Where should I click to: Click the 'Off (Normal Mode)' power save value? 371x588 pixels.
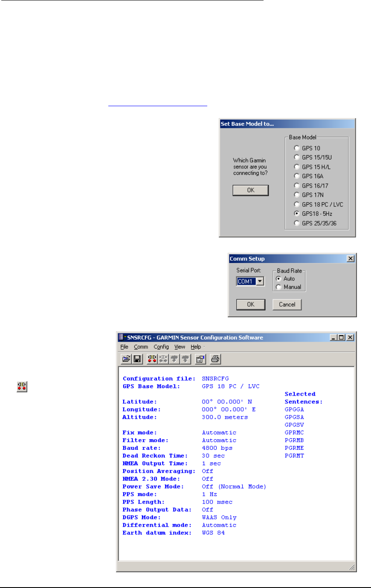click(234, 487)
